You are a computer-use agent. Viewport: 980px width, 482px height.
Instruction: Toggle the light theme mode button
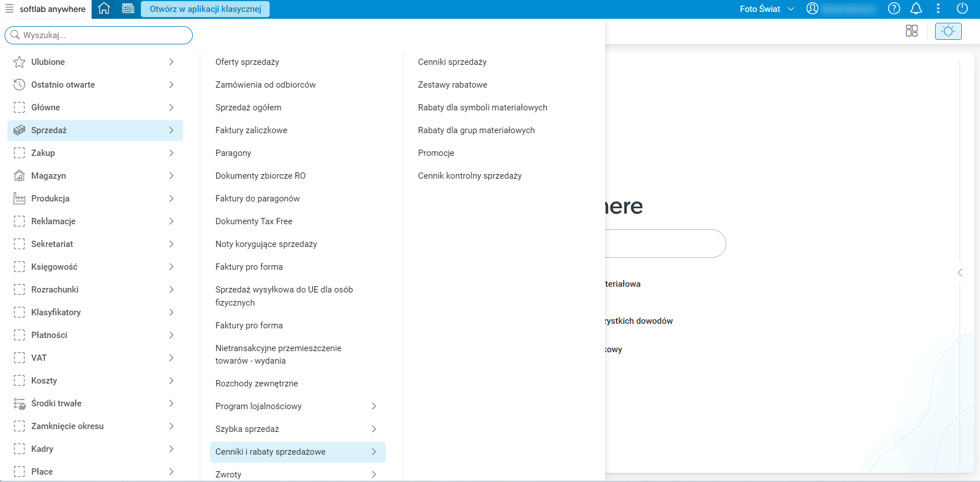pyautogui.click(x=948, y=31)
